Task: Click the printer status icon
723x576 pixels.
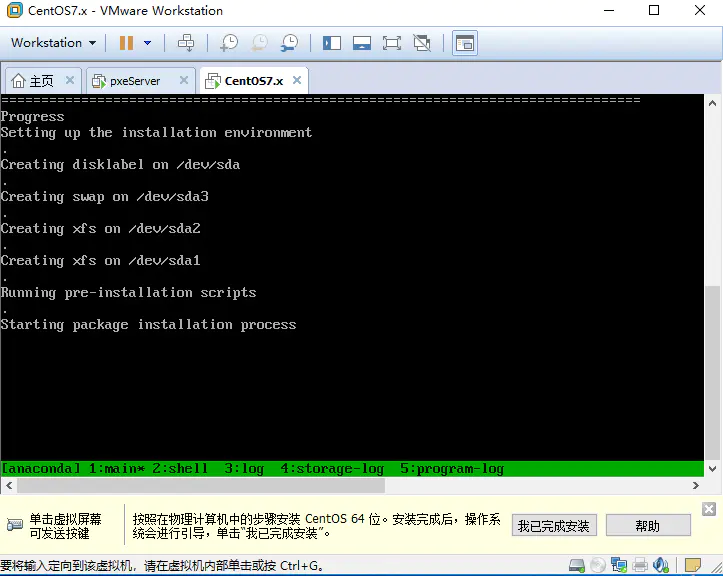Action: (640, 565)
